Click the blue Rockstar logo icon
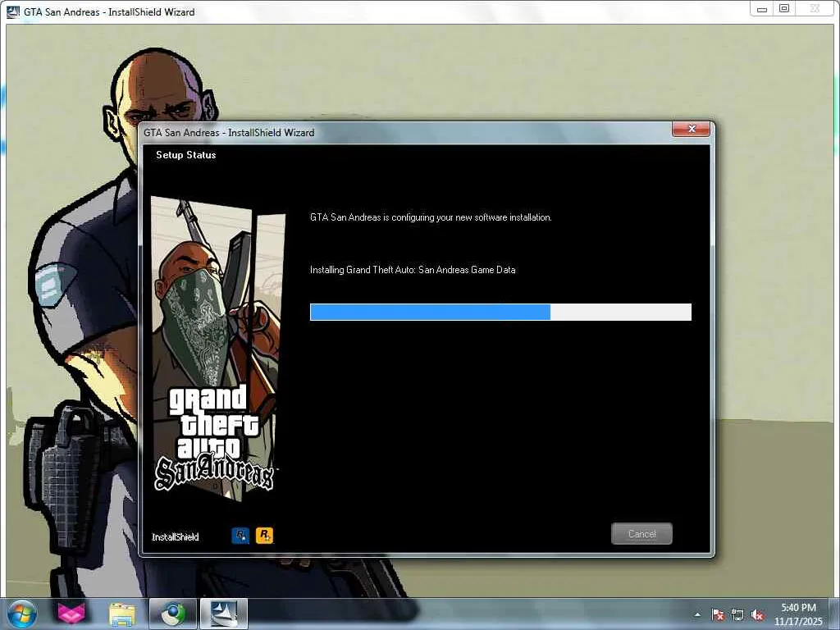840x630 pixels. coord(240,535)
